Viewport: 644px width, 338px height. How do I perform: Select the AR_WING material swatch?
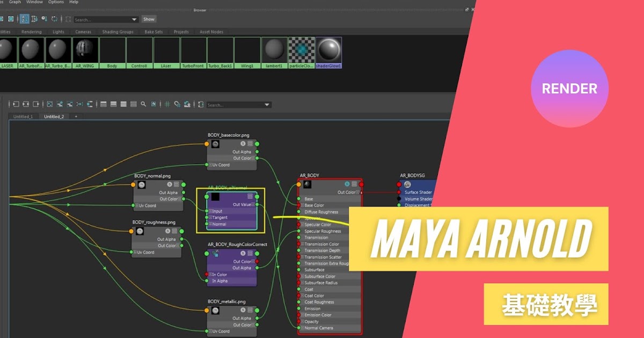click(x=85, y=53)
